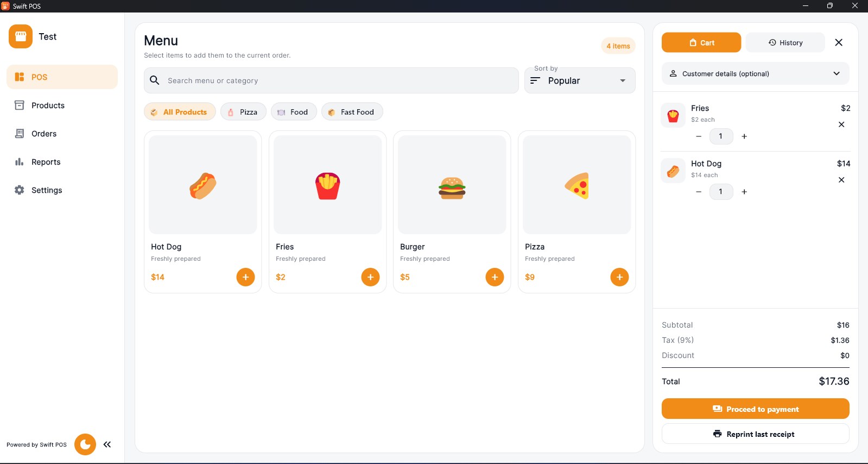Add Hot Dog to the cart
The image size is (868, 464).
[245, 277]
